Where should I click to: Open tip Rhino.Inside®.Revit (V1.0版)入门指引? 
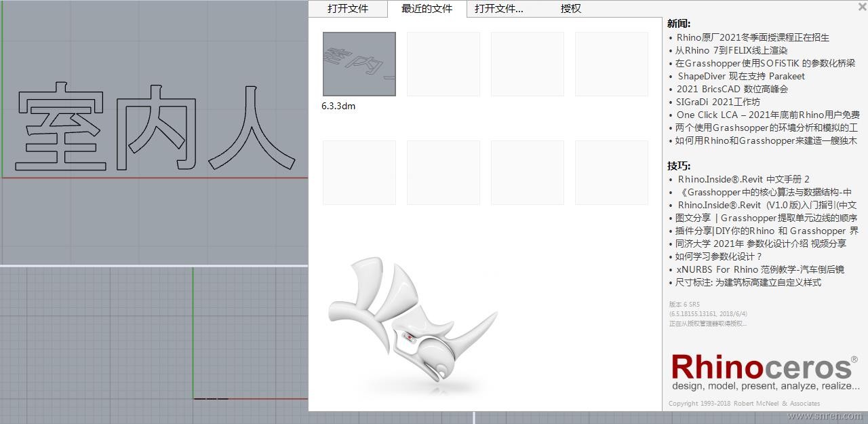(x=767, y=205)
